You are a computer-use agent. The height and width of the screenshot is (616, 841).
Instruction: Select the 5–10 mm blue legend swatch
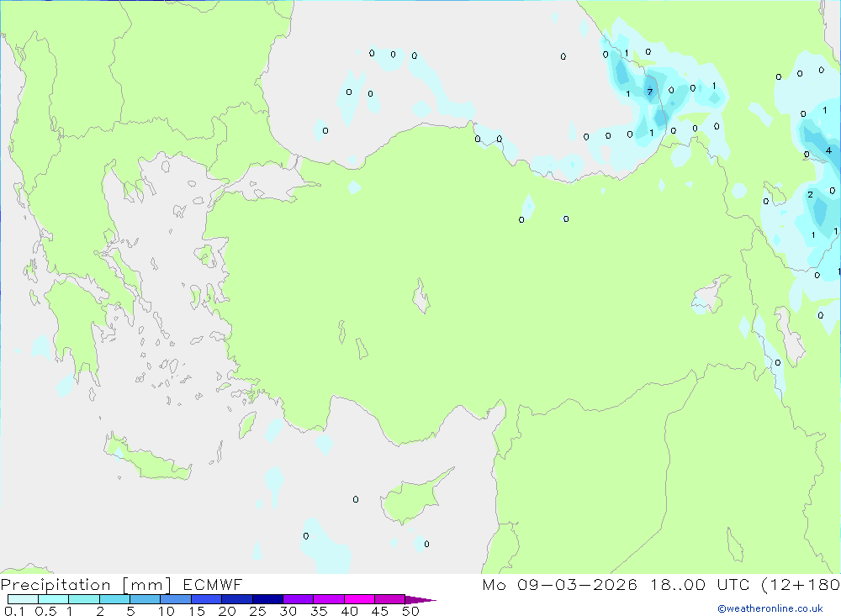(x=145, y=599)
